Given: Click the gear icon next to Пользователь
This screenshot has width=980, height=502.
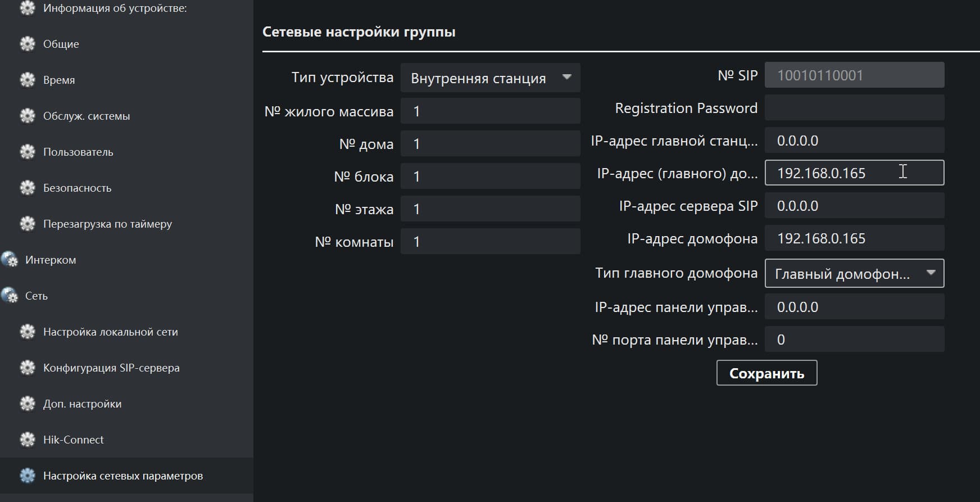Looking at the screenshot, I should [x=28, y=152].
